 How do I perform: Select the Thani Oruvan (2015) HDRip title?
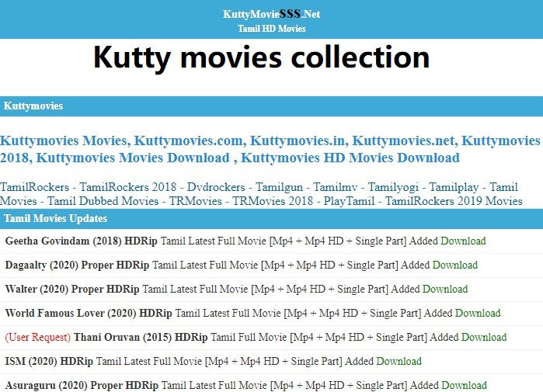point(141,337)
